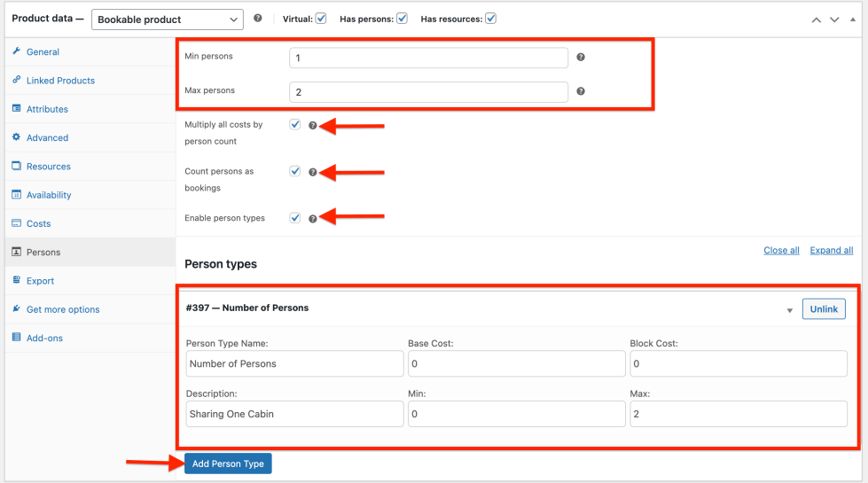Click help icon next to Min persons
This screenshot has width=868, height=483.
click(581, 57)
